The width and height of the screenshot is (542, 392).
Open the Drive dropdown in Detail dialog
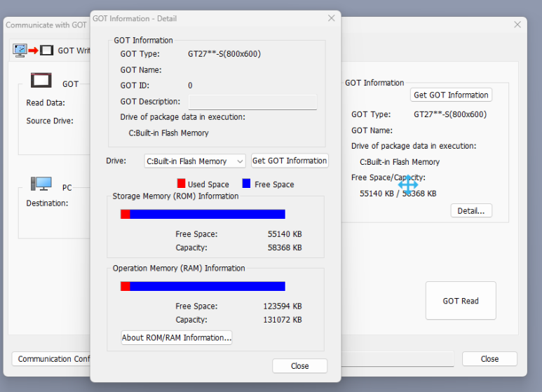[195, 161]
